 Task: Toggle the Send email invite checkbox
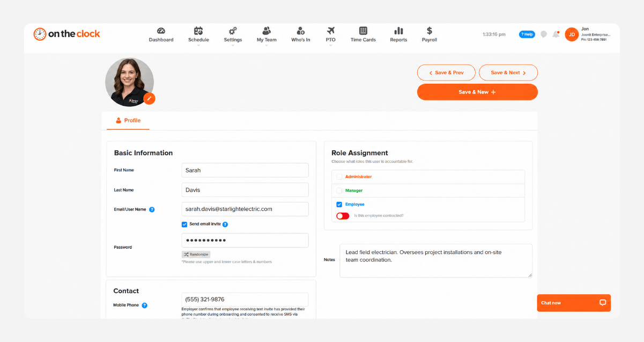click(x=184, y=224)
